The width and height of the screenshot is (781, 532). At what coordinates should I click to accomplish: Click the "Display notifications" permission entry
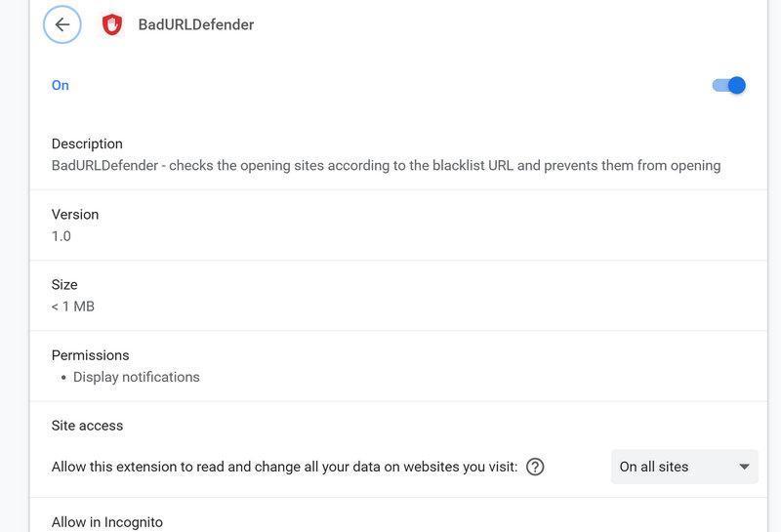point(136,377)
